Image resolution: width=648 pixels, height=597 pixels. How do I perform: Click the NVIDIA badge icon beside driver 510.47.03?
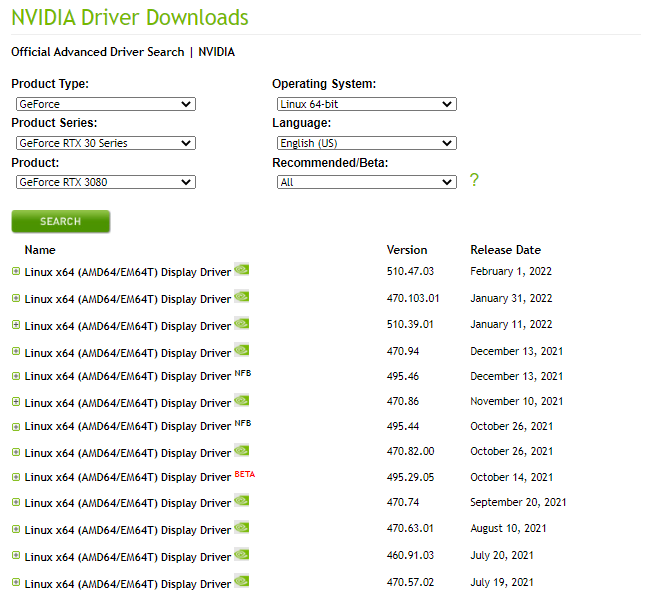pos(242,269)
